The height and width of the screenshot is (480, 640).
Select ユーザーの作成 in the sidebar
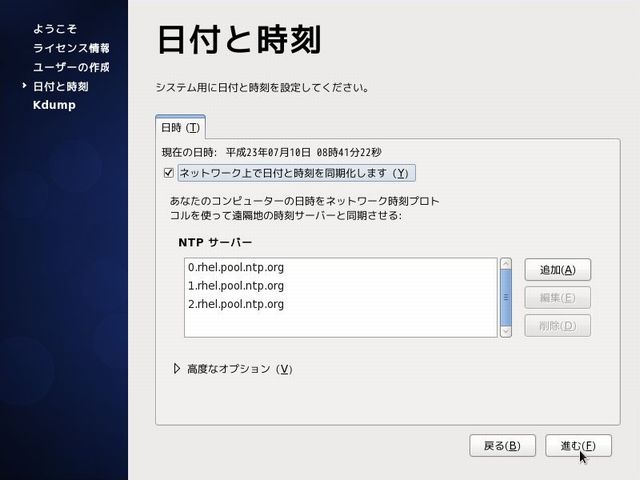[x=71, y=67]
